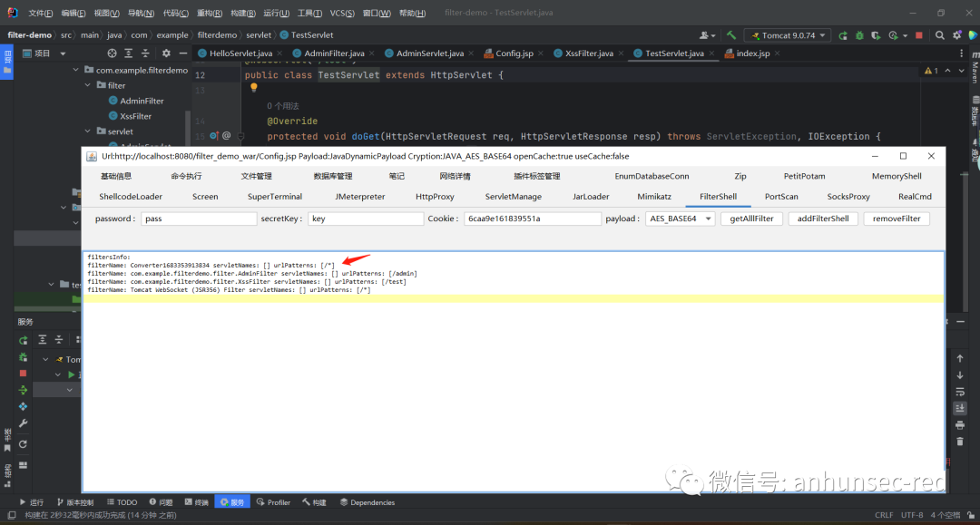Viewport: 980px width, 525px height.
Task: Click the profiler run icon in the toolbar
Action: 893,35
